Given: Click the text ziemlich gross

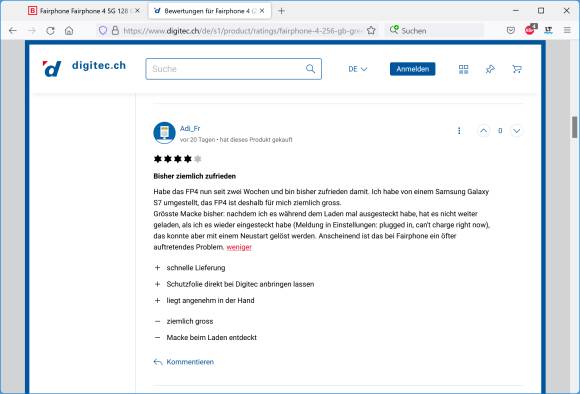Looking at the screenshot, I should (190, 321).
